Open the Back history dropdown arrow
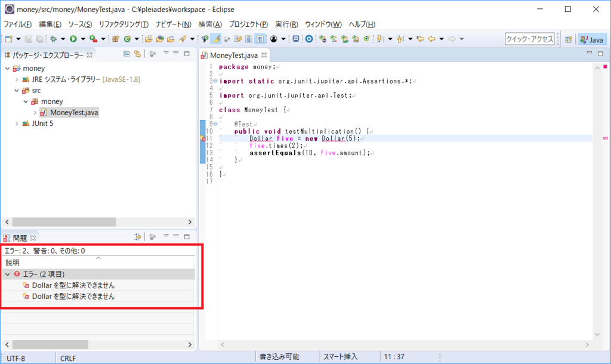611x364 pixels. [442, 39]
